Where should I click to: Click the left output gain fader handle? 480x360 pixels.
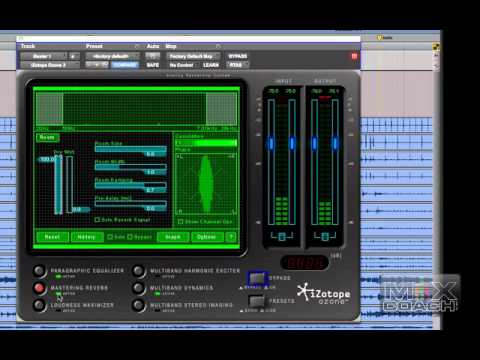(x=314, y=143)
